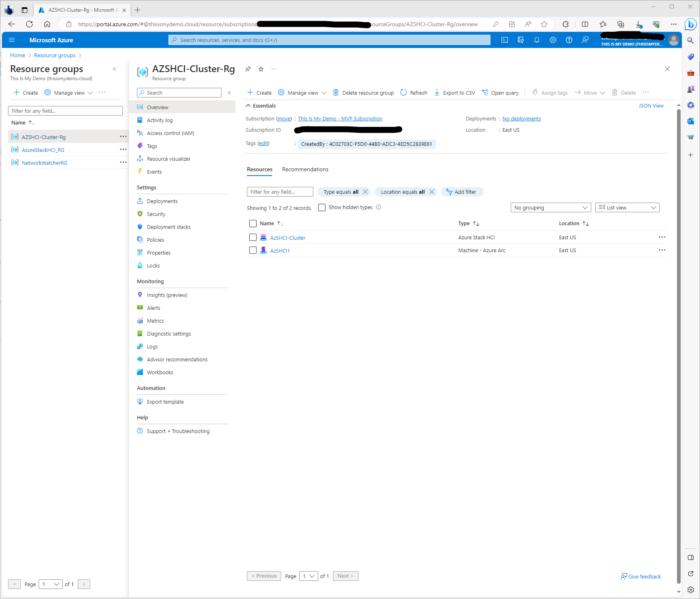Open Azure Cloud Shell icon

coord(504,40)
